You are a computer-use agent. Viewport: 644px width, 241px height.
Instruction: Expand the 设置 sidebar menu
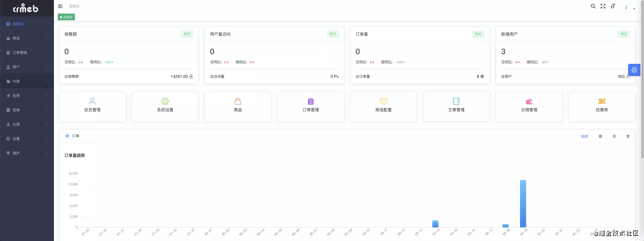[x=15, y=138]
